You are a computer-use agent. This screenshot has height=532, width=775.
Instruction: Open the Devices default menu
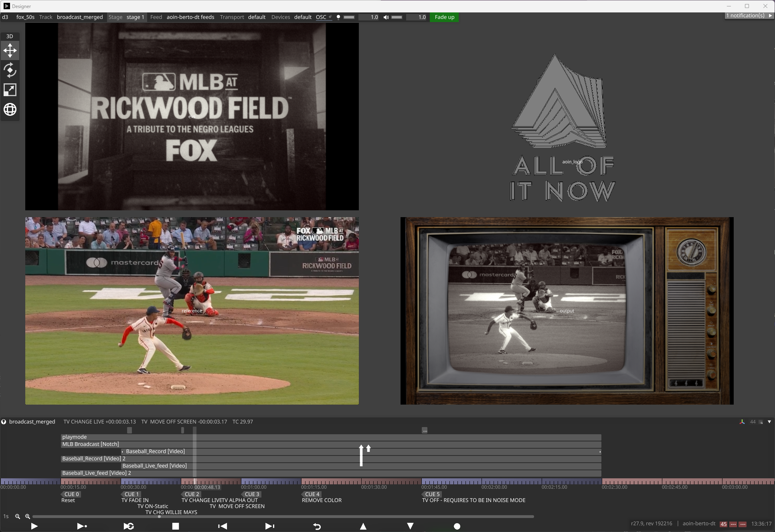(x=291, y=17)
